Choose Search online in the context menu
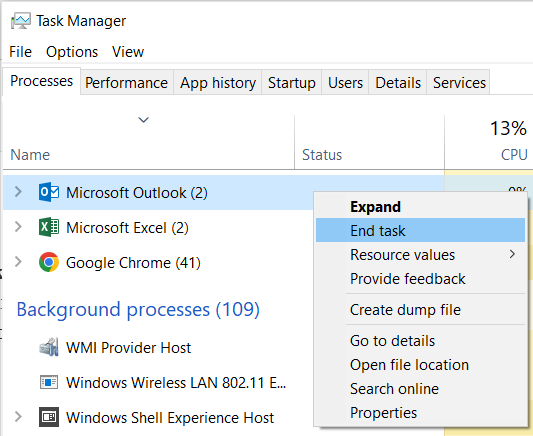The width and height of the screenshot is (533, 436). click(420, 388)
